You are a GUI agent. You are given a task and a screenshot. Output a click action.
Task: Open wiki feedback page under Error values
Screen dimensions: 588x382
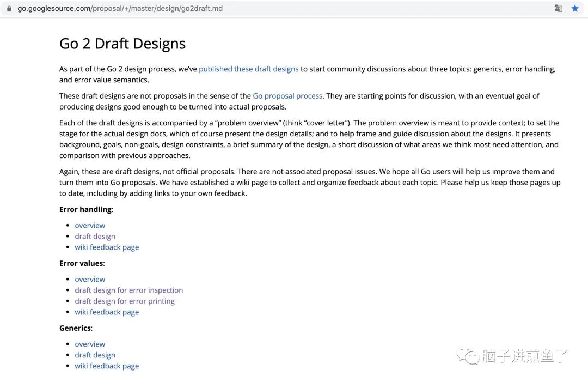(107, 312)
